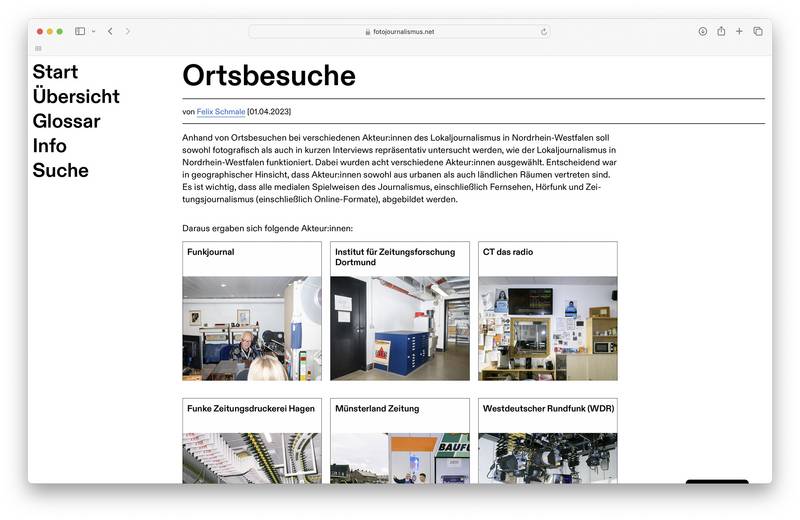Click the Ortsbesuche page heading
Image resolution: width=800 pixels, height=520 pixels.
click(x=269, y=76)
